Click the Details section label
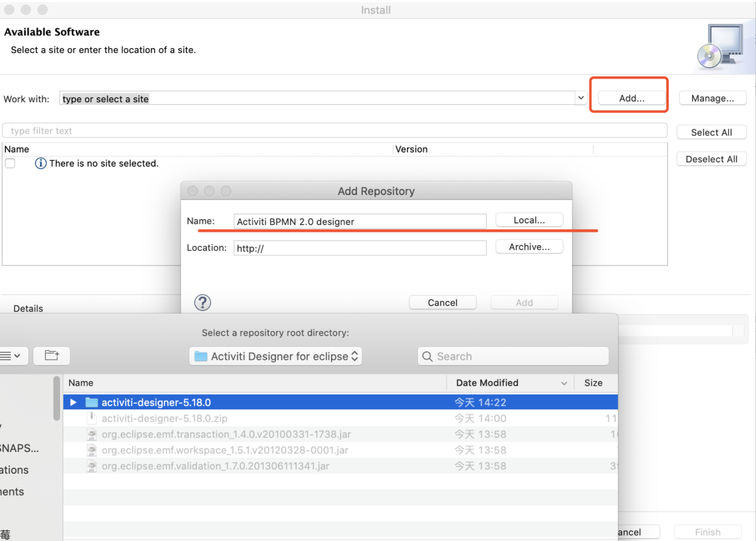This screenshot has width=756, height=541. tap(28, 308)
